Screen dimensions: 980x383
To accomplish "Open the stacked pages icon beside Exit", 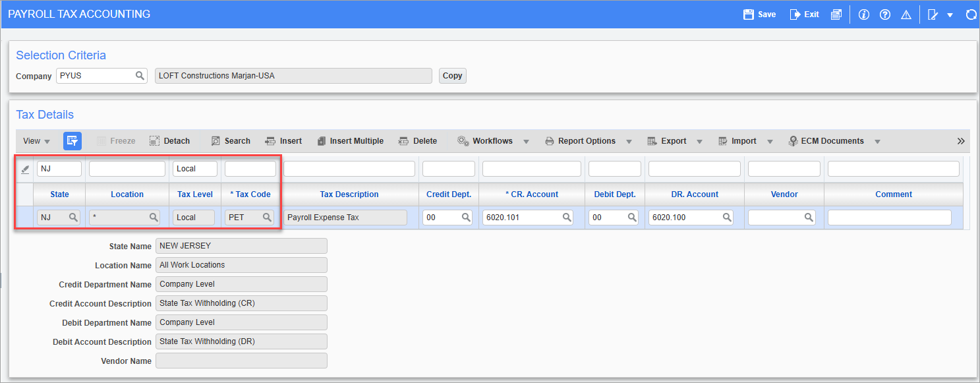I will (x=836, y=15).
